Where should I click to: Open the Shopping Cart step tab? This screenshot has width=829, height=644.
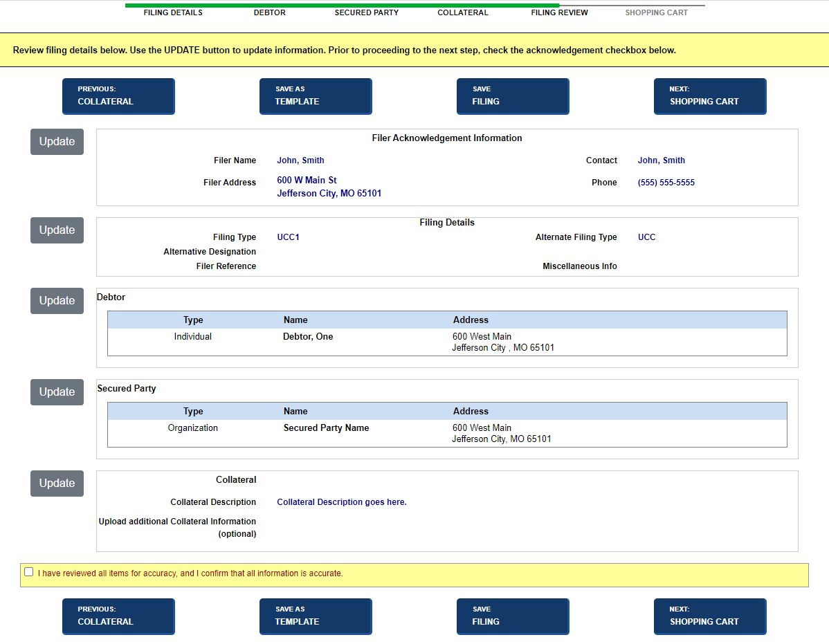click(x=656, y=12)
